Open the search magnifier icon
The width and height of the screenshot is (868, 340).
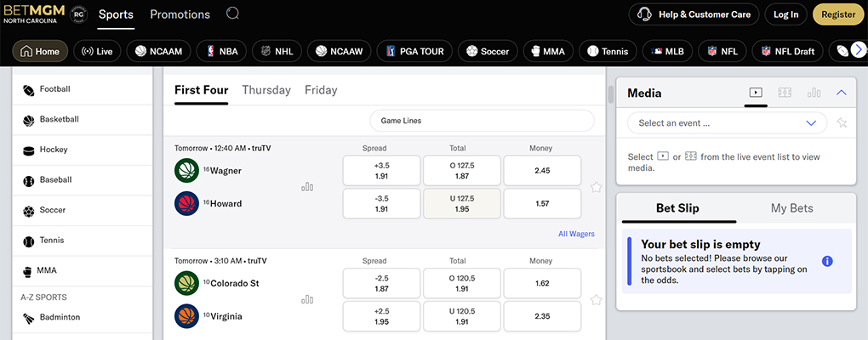tap(233, 14)
